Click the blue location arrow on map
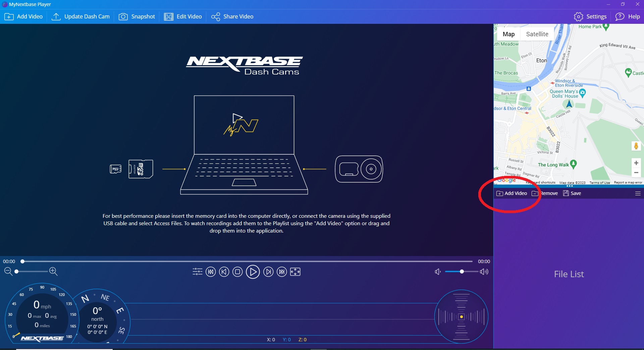This screenshot has height=350, width=644. pos(569,104)
